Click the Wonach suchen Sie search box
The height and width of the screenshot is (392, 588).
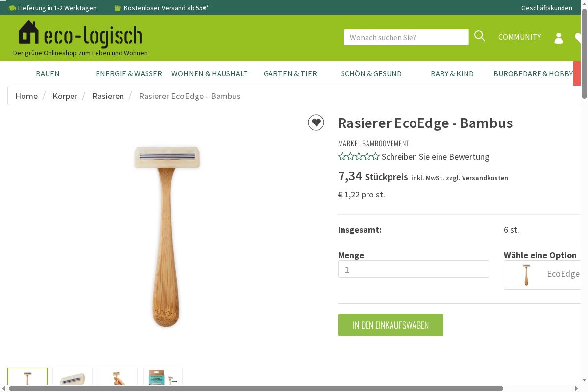(406, 37)
